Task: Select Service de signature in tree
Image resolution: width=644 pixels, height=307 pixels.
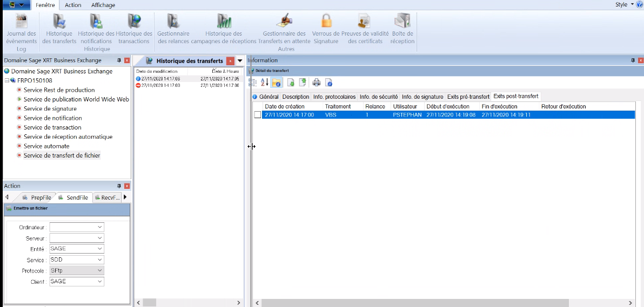Action: coord(50,108)
